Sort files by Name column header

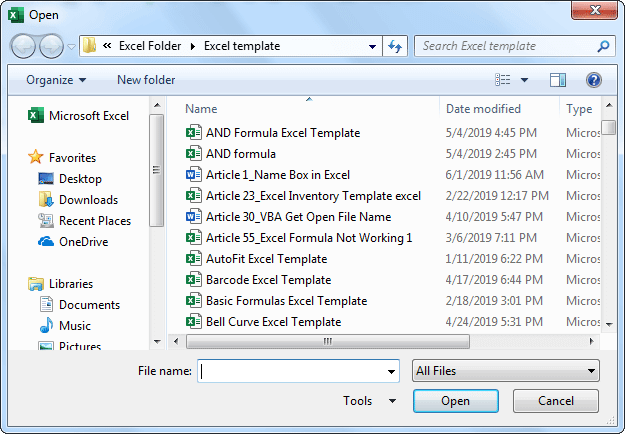point(201,109)
